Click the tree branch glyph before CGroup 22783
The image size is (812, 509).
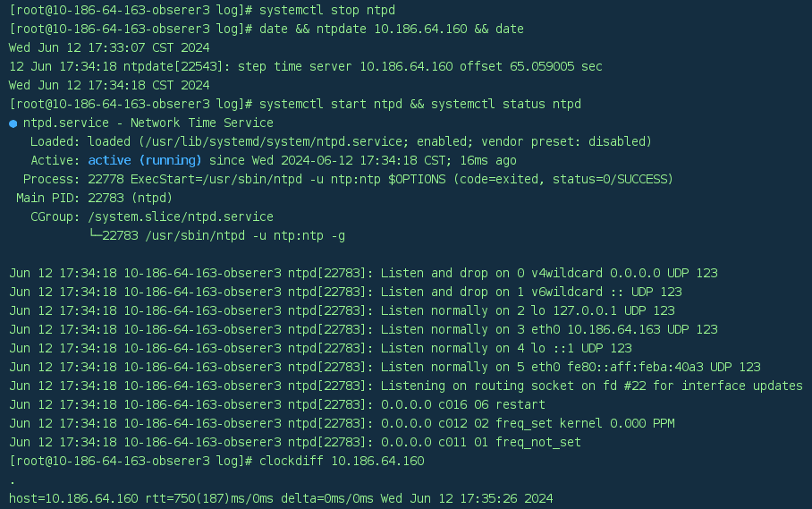pyautogui.click(x=95, y=235)
